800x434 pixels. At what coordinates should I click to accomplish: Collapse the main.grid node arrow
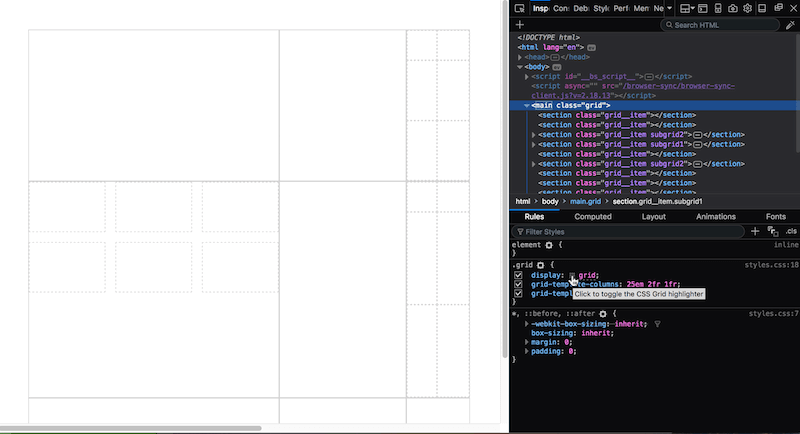527,106
